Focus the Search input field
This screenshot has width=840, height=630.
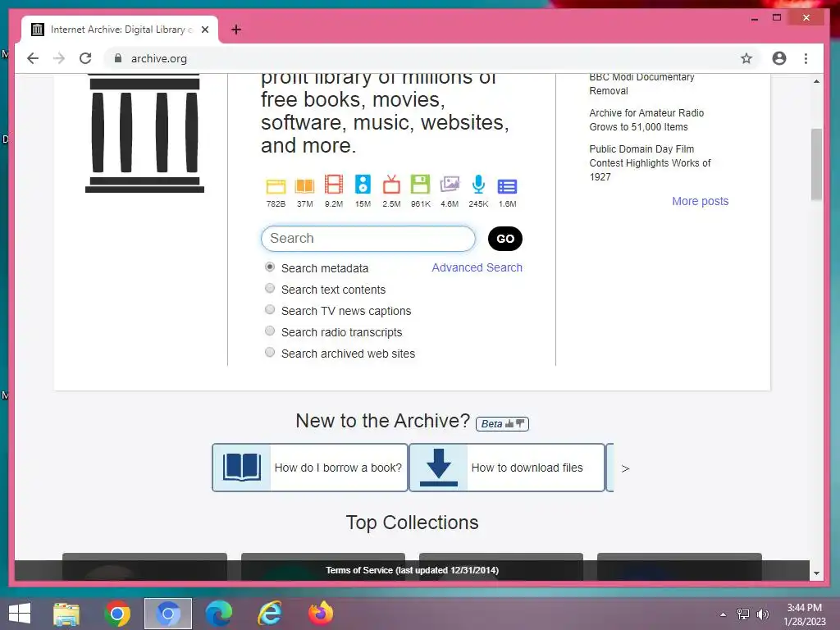pos(368,239)
